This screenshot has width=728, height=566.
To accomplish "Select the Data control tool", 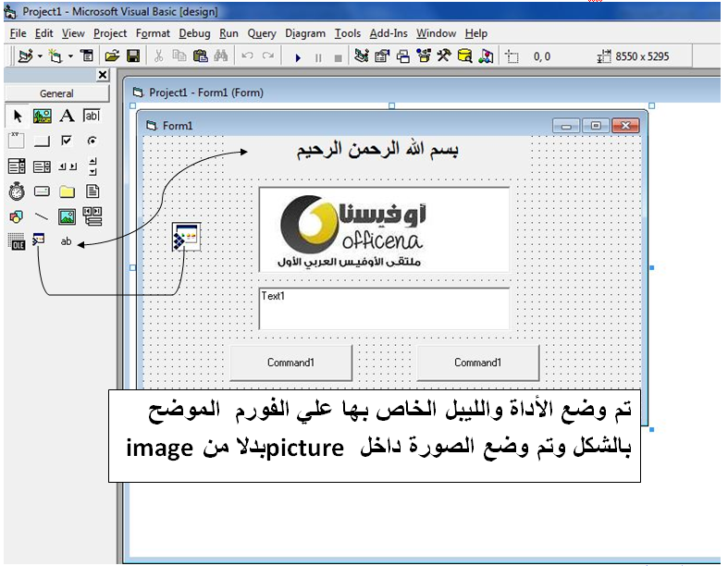I will click(x=93, y=216).
